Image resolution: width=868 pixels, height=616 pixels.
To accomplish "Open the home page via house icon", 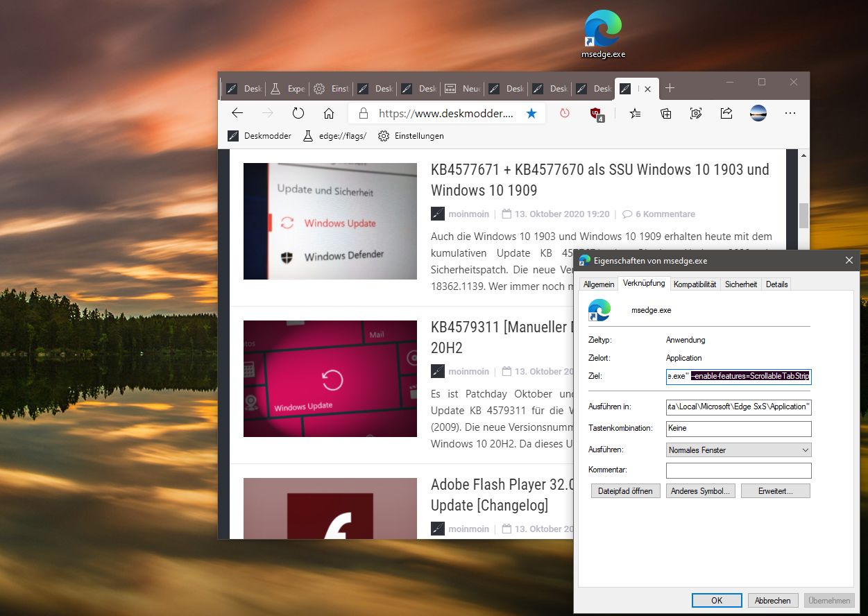I will [x=329, y=113].
